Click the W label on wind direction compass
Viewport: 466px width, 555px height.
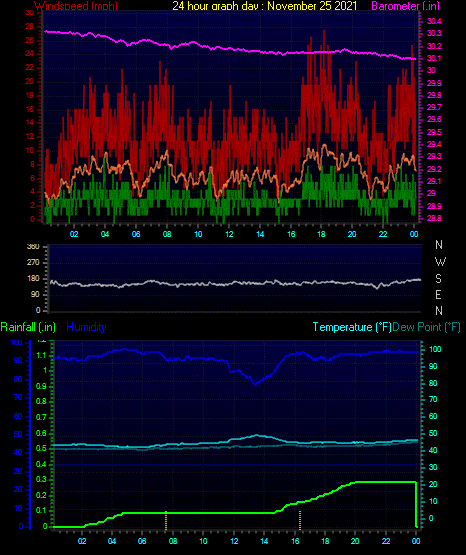pyautogui.click(x=440, y=262)
